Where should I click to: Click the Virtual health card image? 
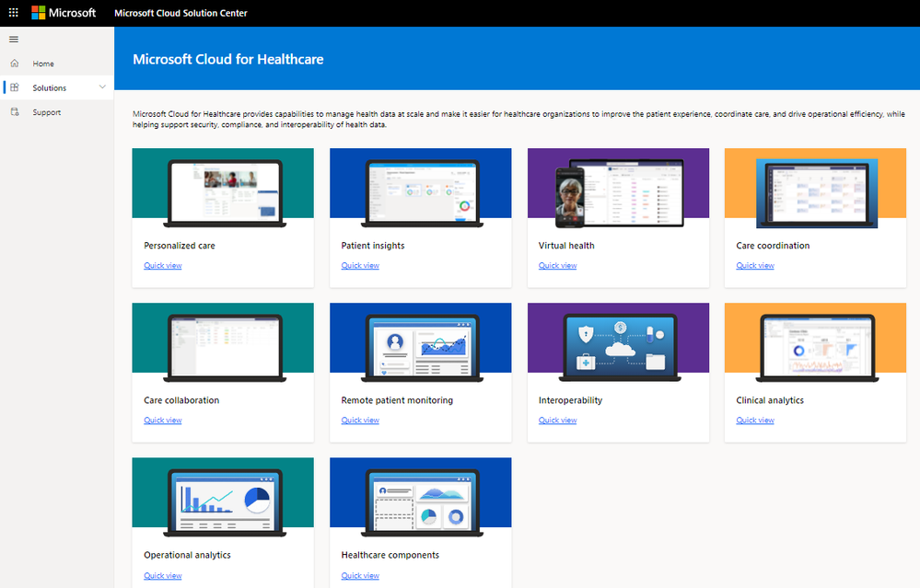619,189
